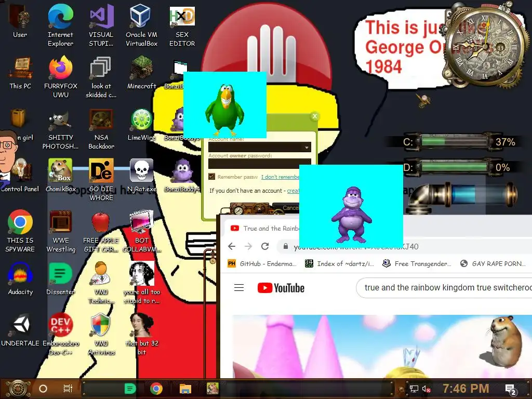Image resolution: width=532 pixels, height=399 pixels.
Task: Click the steampunk clock gadget
Action: coord(485,47)
